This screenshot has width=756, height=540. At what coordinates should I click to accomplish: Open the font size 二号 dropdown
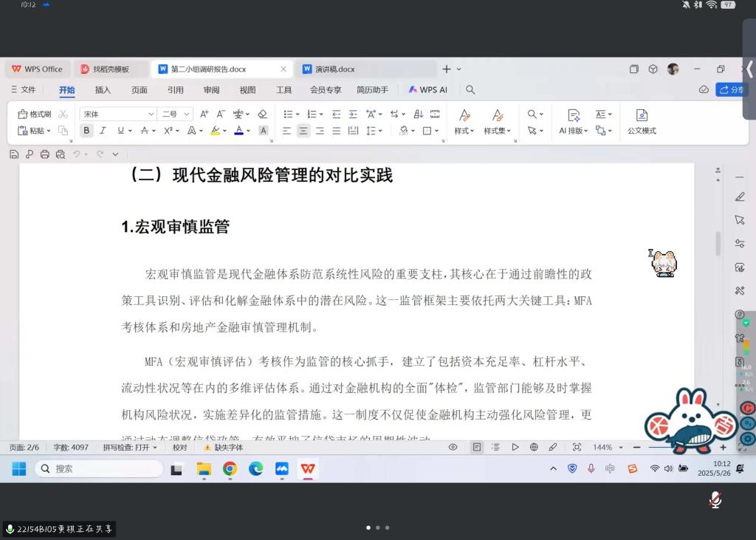(186, 114)
